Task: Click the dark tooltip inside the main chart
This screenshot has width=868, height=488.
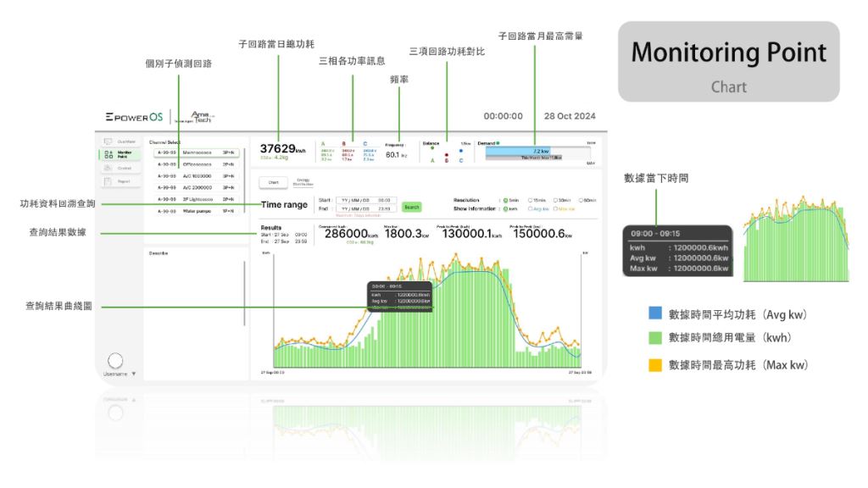Action: coord(400,296)
